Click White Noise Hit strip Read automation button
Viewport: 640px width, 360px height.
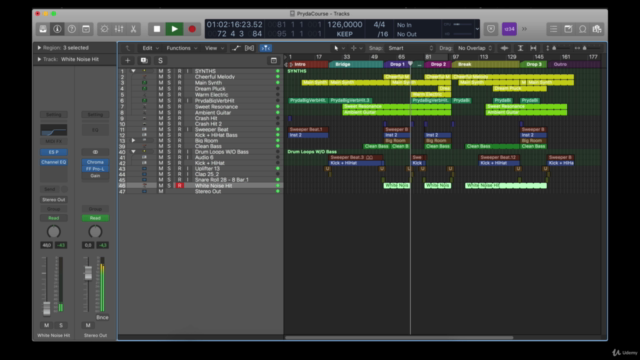tap(53, 218)
